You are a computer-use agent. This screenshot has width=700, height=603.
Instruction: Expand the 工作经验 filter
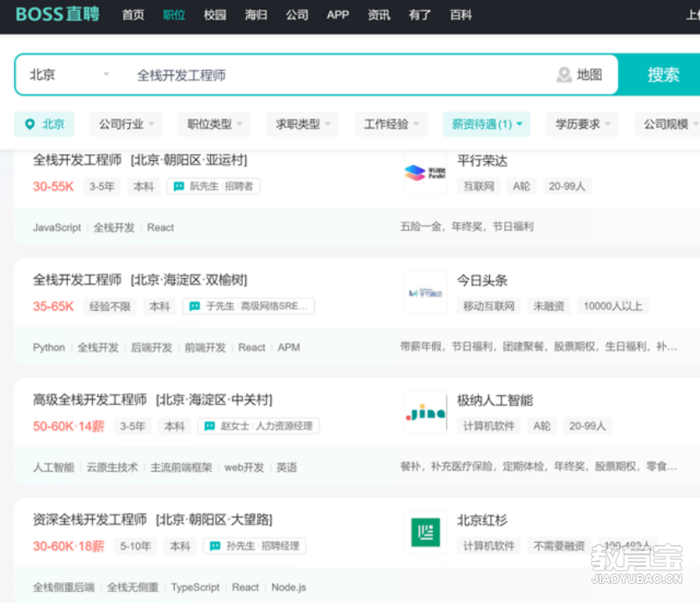(391, 124)
